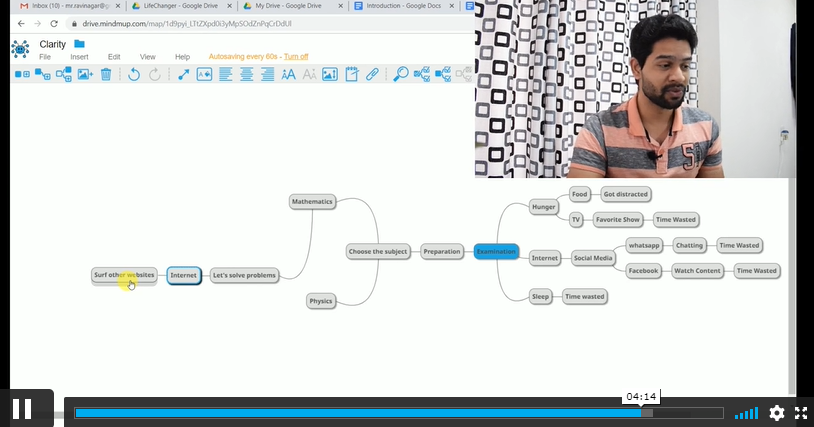The height and width of the screenshot is (427, 814).
Task: Click the video progress bar
Action: tap(400, 412)
